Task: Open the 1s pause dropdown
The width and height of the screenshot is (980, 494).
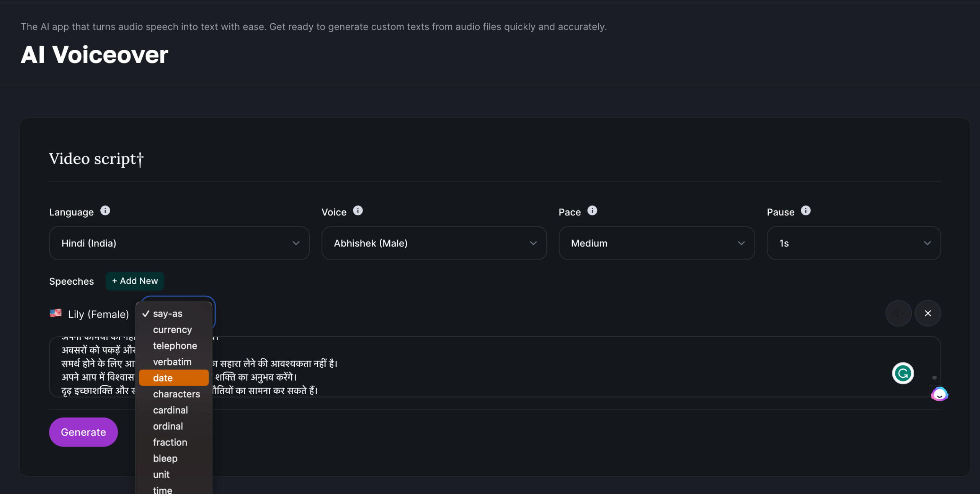Action: [x=854, y=243]
